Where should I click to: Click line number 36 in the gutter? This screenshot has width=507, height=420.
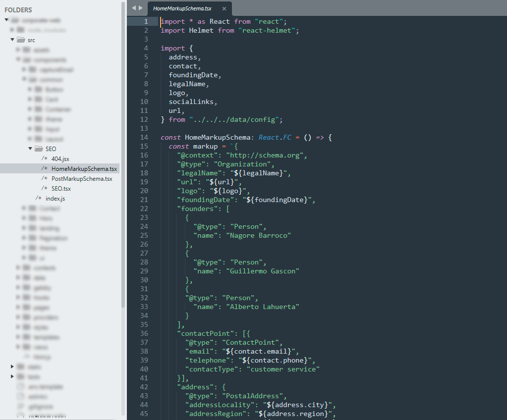tap(144, 333)
